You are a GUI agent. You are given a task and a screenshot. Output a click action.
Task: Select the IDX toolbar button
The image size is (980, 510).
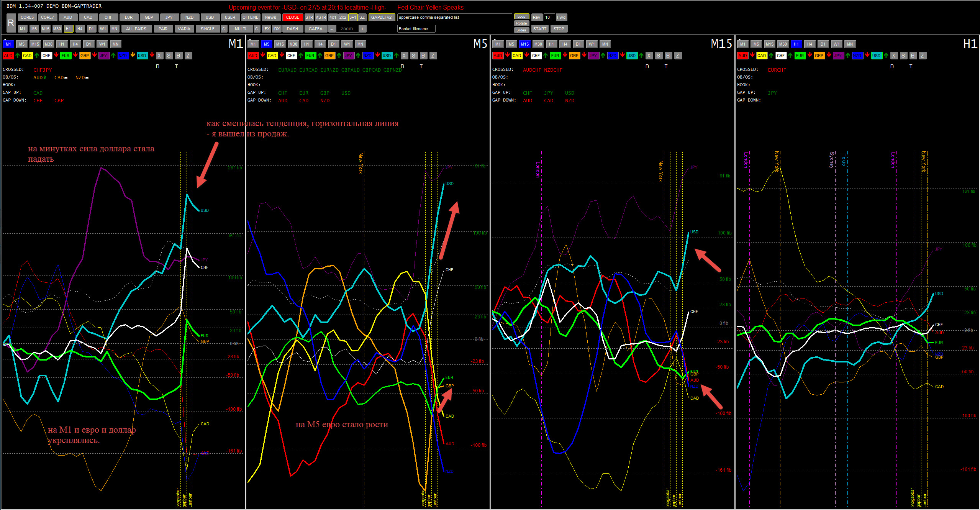click(277, 29)
